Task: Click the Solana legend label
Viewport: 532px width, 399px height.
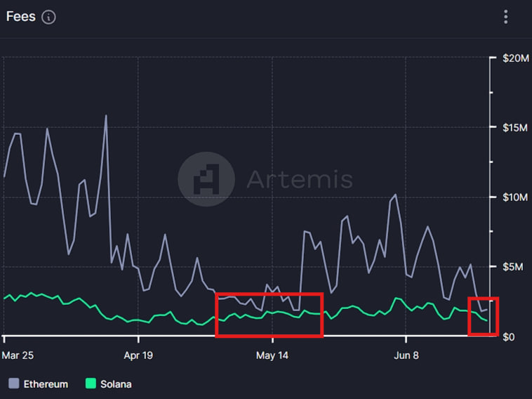Action: click(116, 384)
